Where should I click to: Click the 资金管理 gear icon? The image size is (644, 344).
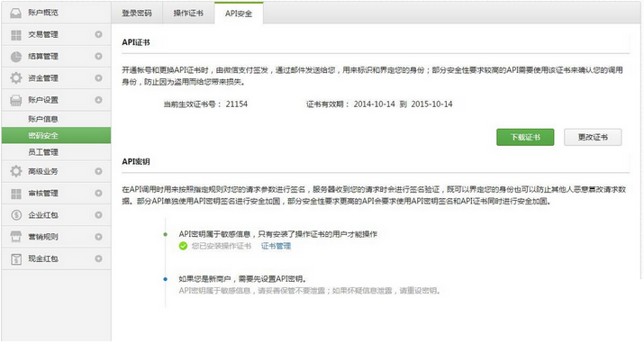[x=16, y=78]
